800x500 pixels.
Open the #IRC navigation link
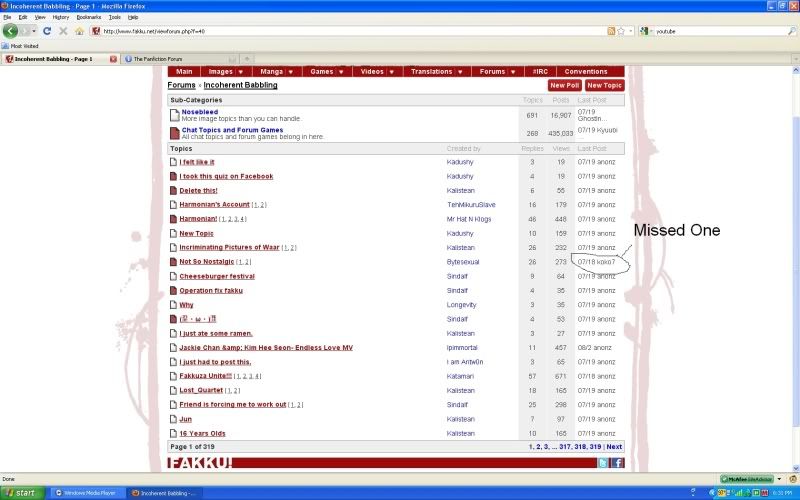point(540,72)
